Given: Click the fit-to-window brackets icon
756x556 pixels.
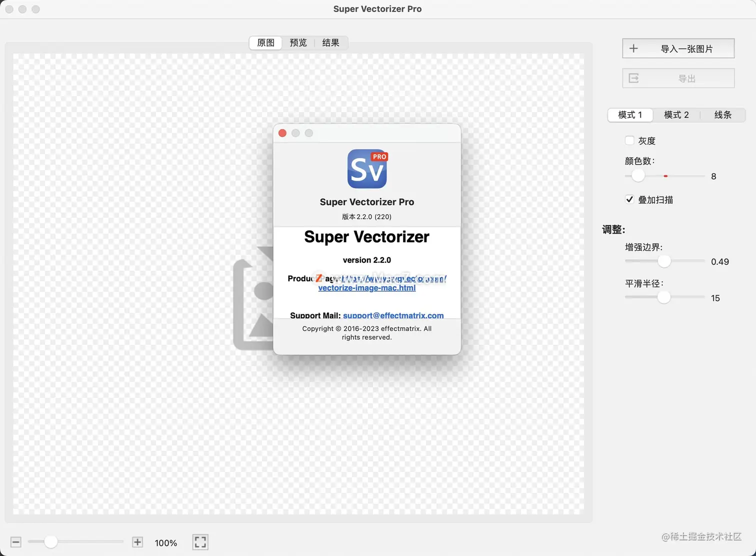Looking at the screenshot, I should pyautogui.click(x=200, y=542).
